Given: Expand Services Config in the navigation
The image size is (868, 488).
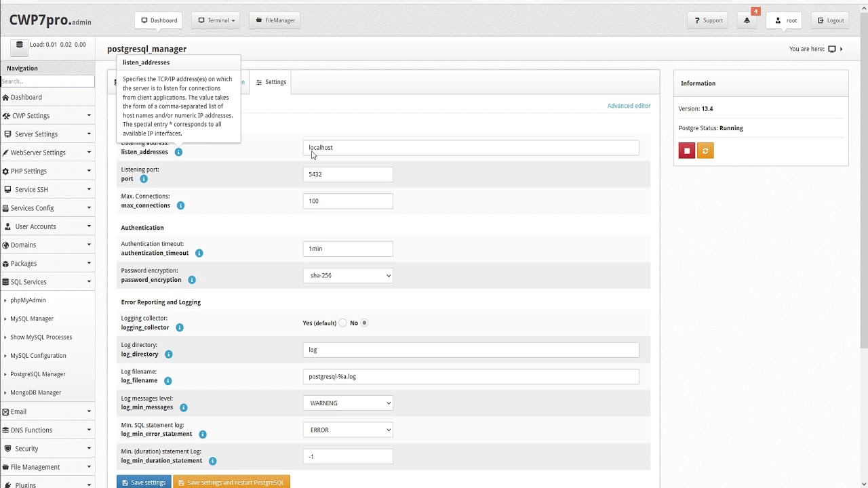Looking at the screenshot, I should point(47,208).
